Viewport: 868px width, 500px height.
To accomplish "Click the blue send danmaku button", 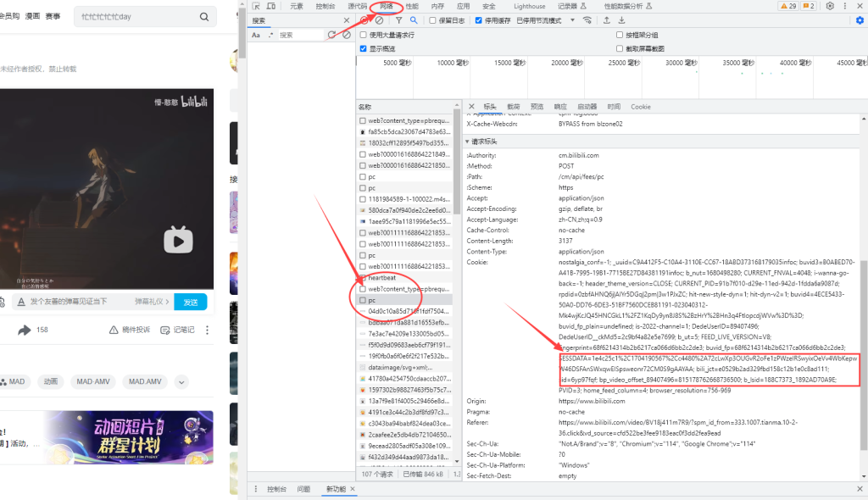I will point(190,302).
